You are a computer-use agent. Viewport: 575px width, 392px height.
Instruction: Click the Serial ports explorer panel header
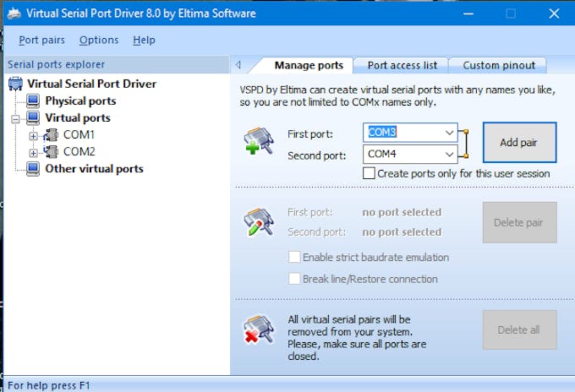pos(117,64)
